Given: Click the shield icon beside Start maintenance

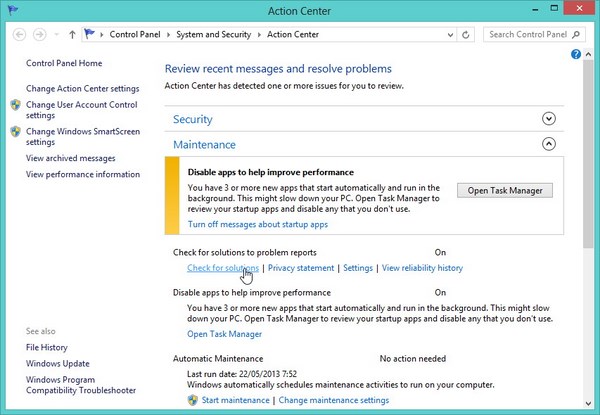Looking at the screenshot, I should (193, 400).
